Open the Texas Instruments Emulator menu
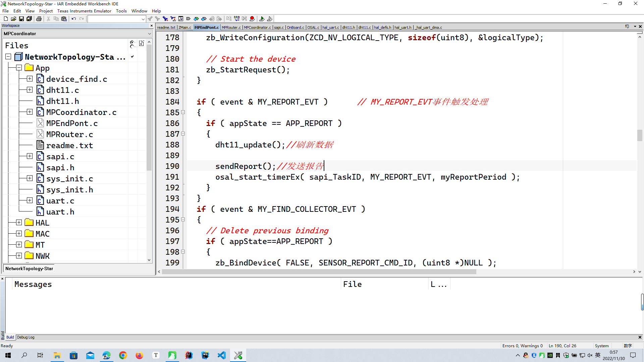Screen dimensions: 644x362 pyautogui.click(x=84, y=11)
